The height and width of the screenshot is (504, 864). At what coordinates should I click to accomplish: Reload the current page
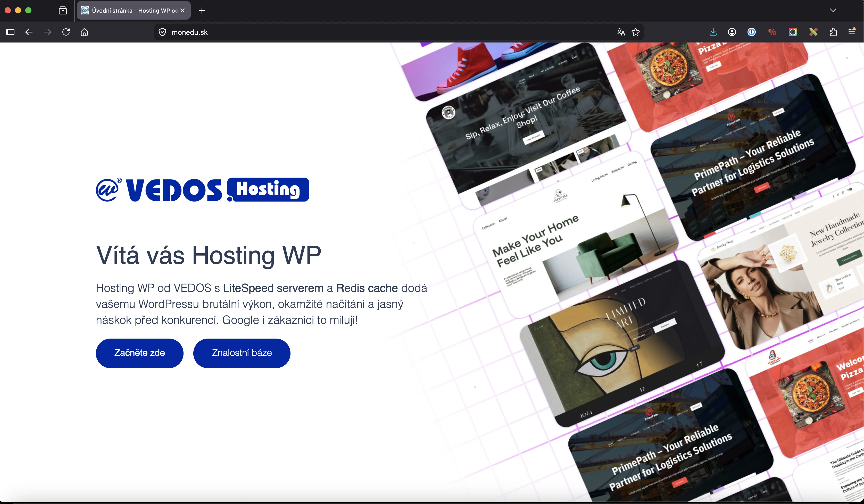(x=66, y=32)
